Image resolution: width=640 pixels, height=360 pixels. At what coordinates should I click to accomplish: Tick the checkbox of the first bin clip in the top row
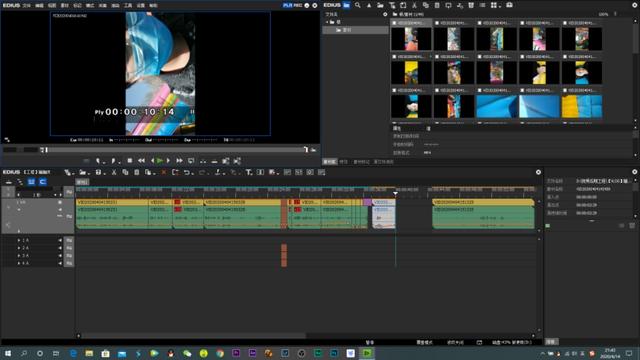(x=394, y=23)
